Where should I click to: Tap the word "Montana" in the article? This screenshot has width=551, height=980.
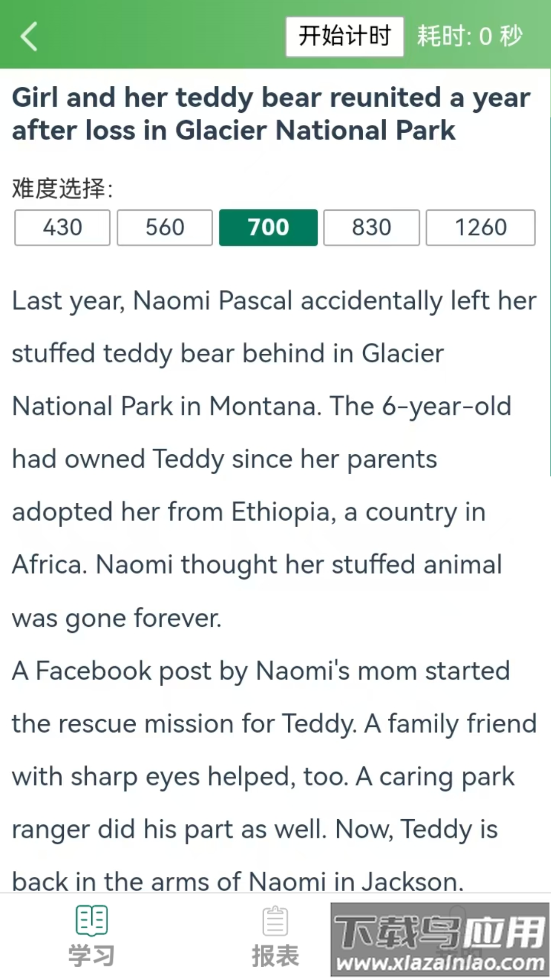pos(265,407)
